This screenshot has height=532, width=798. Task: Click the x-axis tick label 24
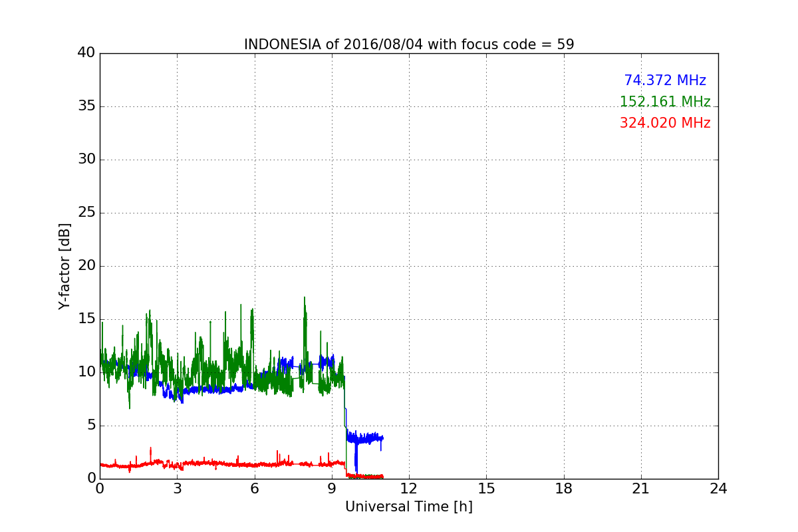pyautogui.click(x=718, y=489)
